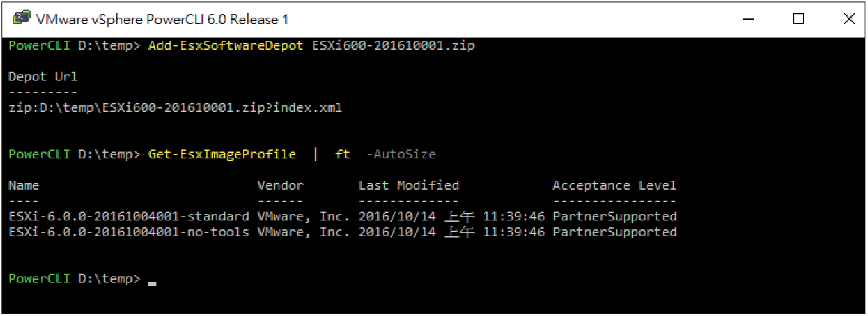868x316 pixels.
Task: Maximize the PowerCLI console window
Action: [798, 19]
